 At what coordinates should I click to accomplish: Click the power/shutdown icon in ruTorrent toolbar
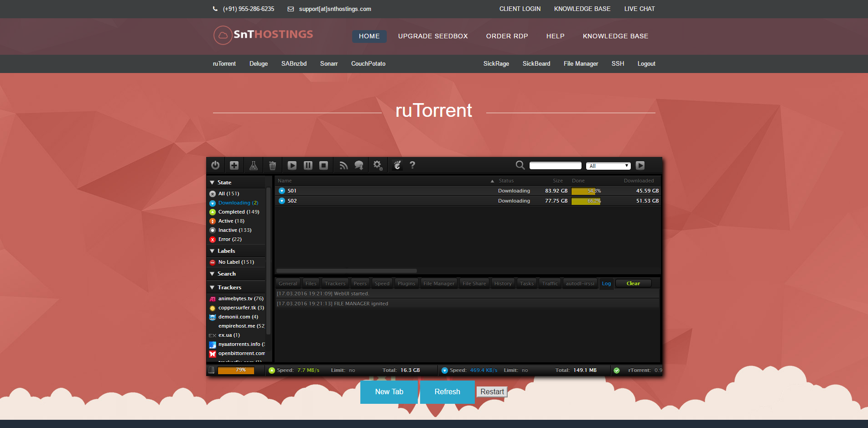pyautogui.click(x=215, y=165)
